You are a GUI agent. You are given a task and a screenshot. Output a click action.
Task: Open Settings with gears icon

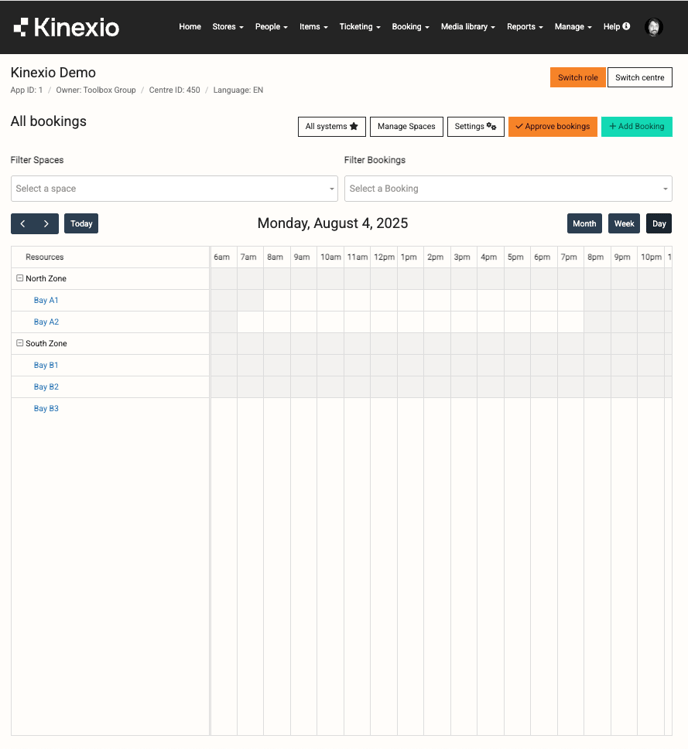click(475, 127)
